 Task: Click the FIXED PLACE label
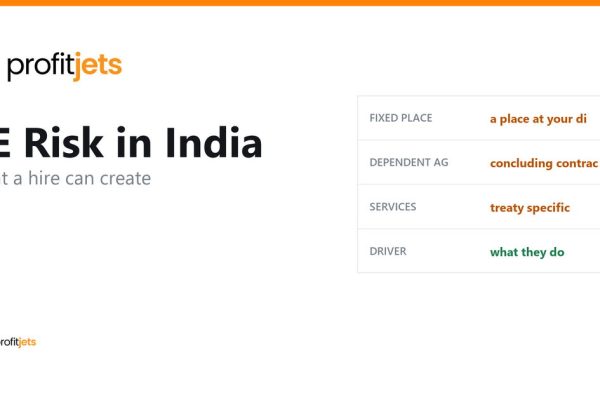point(401,118)
